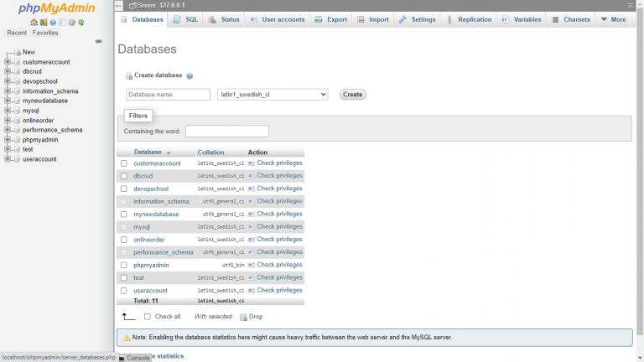The width and height of the screenshot is (644, 362).
Task: Tick the mynewdatabase checkbox
Action: click(x=123, y=215)
